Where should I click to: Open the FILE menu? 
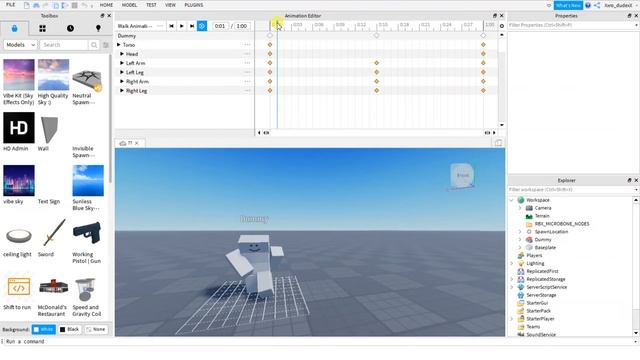pos(11,5)
